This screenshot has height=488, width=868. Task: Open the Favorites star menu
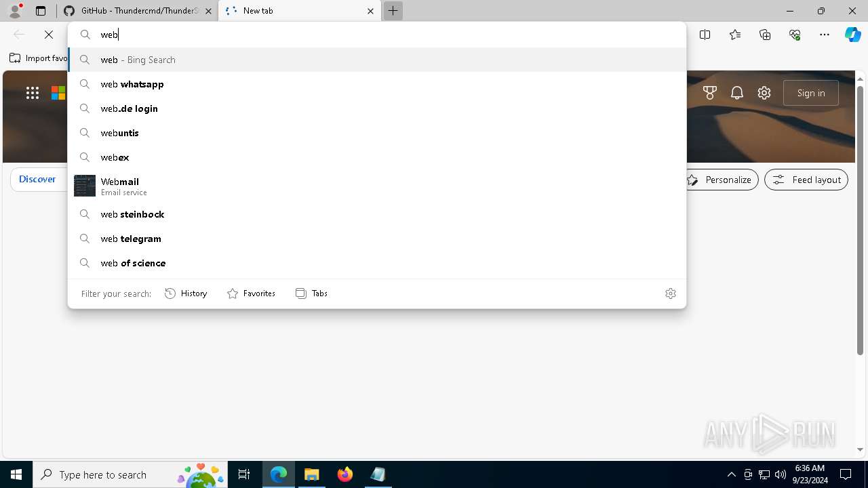click(735, 35)
